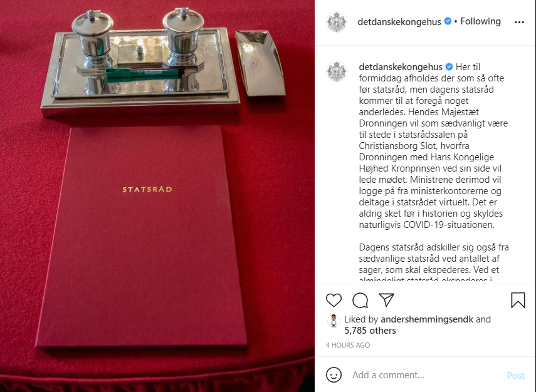The width and height of the screenshot is (536, 392).
Task: Like the post with the heart icon
Action: [334, 300]
